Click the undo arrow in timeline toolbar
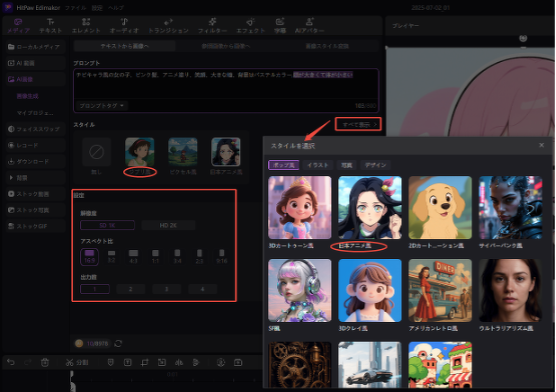This screenshot has height=392, width=556. pos(11,362)
